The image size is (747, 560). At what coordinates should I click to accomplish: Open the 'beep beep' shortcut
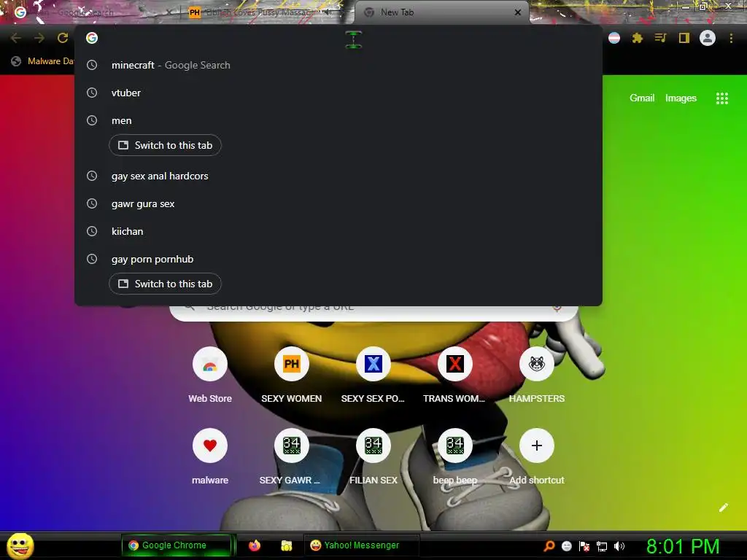point(455,457)
